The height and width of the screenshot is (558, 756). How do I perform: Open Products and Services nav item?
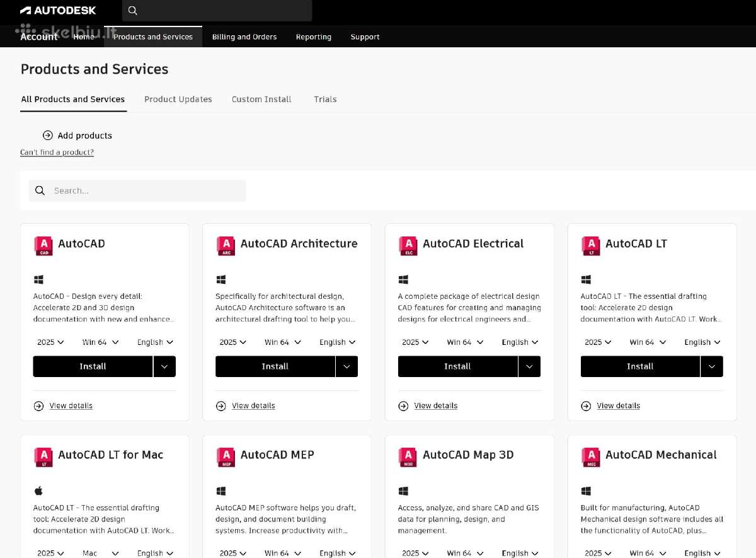point(153,37)
